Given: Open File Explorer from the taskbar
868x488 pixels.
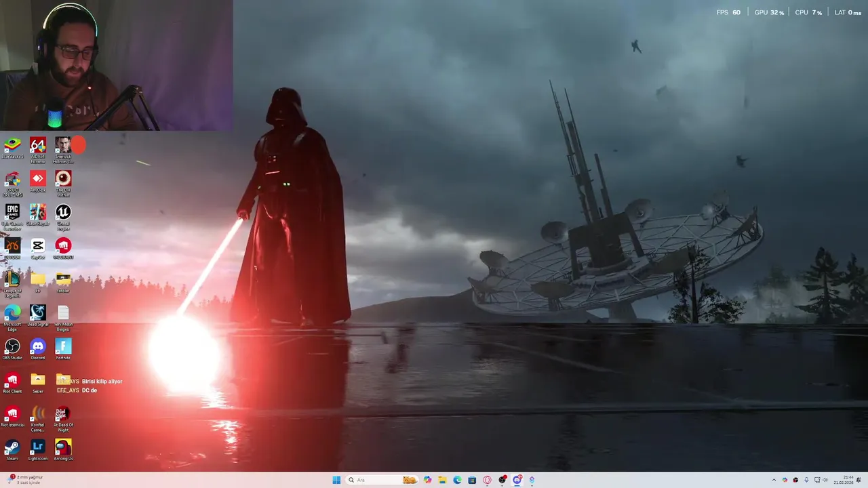Looking at the screenshot, I should pos(442,480).
